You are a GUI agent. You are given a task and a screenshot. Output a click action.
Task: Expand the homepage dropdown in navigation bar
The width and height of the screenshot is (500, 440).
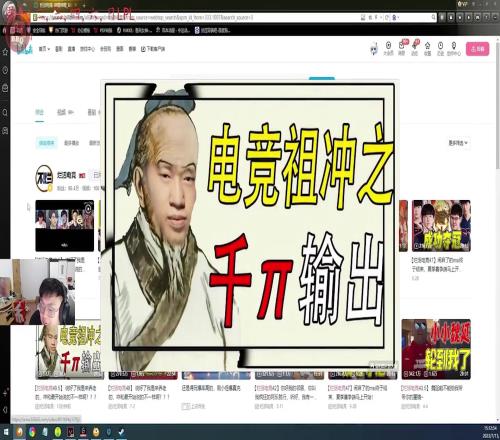[44, 49]
